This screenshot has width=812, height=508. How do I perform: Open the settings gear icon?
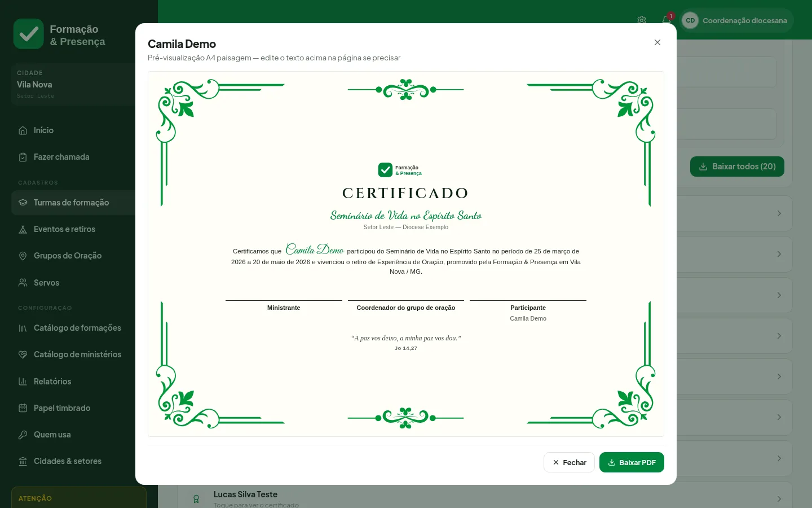[642, 20]
